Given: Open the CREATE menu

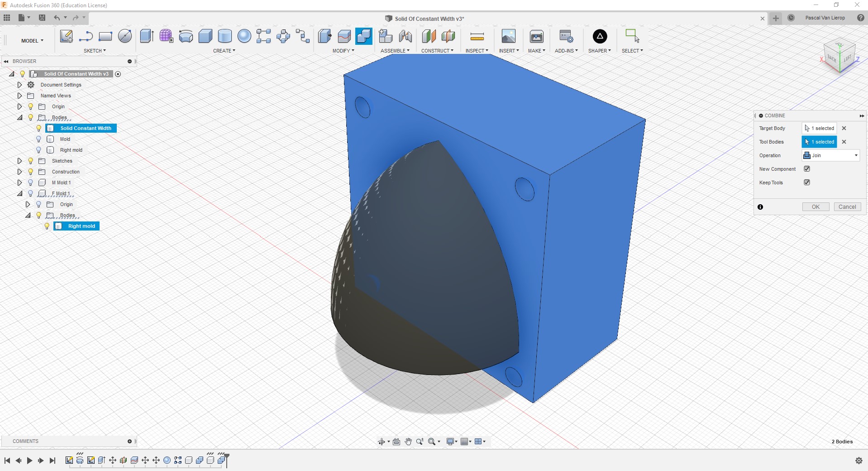Looking at the screenshot, I should (224, 51).
